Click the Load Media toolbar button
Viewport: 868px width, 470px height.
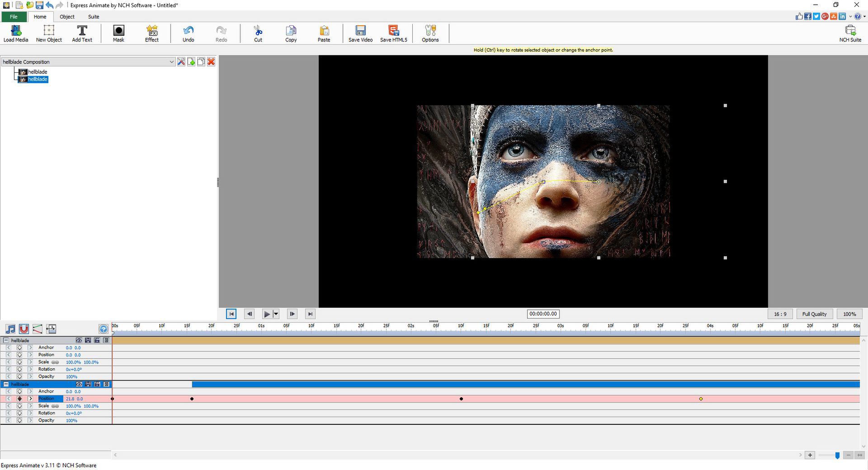coord(16,34)
